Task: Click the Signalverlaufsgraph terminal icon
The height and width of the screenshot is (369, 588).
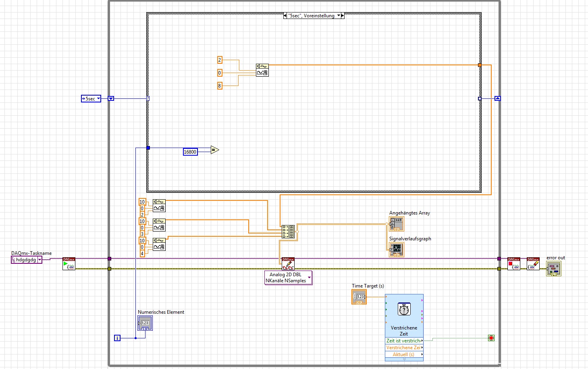Action: pos(397,250)
